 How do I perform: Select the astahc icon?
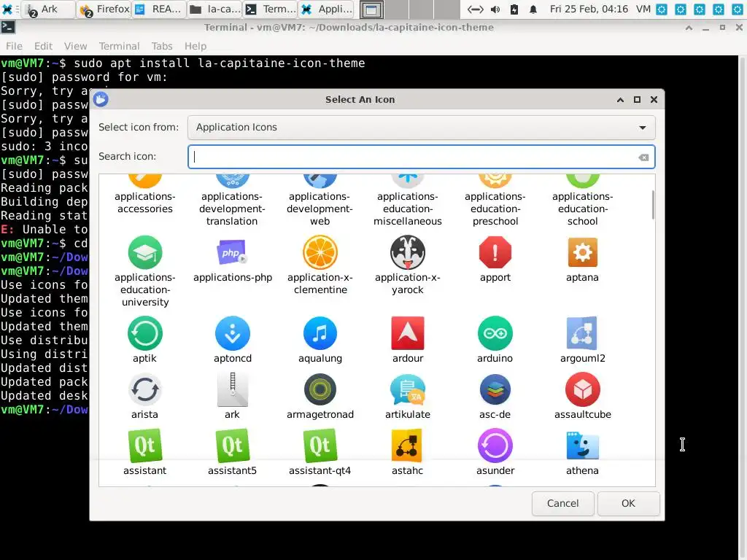pyautogui.click(x=407, y=446)
